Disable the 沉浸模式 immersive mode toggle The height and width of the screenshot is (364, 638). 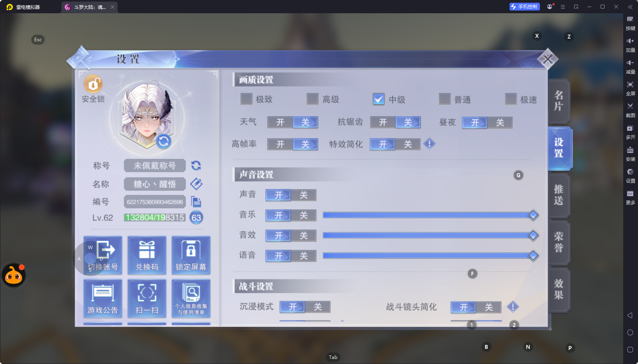[x=318, y=307]
